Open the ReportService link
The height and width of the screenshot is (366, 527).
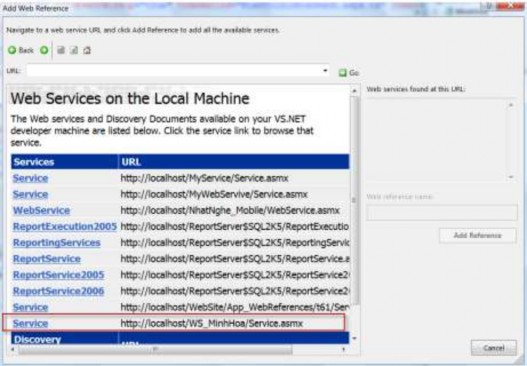coord(47,259)
